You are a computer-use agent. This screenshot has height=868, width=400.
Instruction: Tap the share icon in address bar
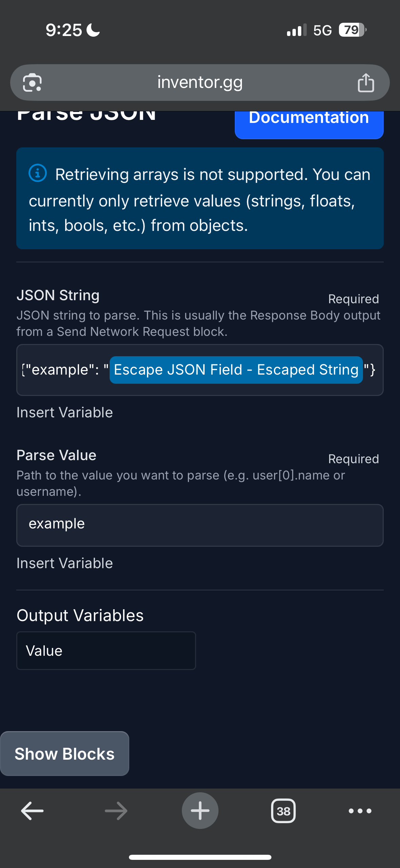pos(366,83)
